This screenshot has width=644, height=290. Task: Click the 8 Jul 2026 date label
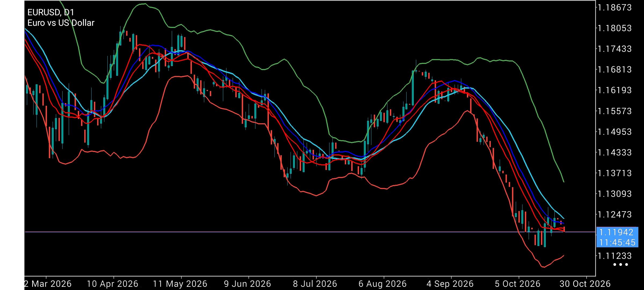(x=315, y=284)
